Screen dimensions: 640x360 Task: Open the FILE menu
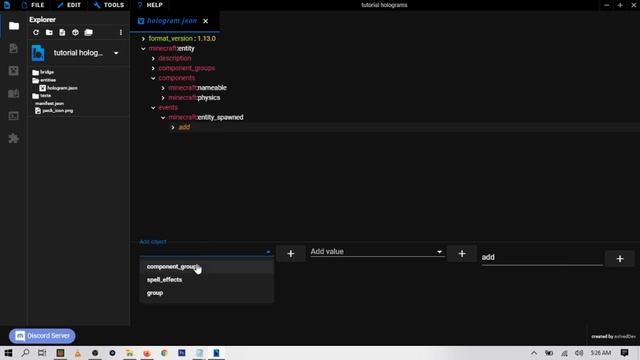(33, 5)
